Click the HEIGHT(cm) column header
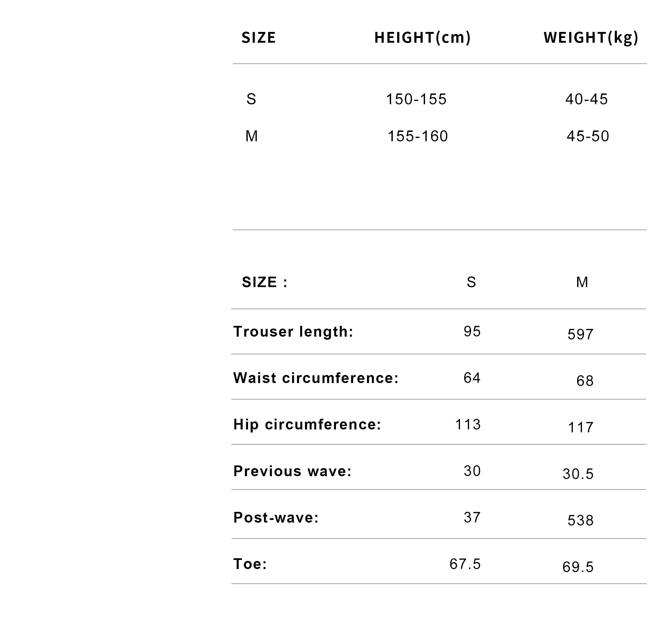Screen dimensions: 672x643 click(422, 38)
